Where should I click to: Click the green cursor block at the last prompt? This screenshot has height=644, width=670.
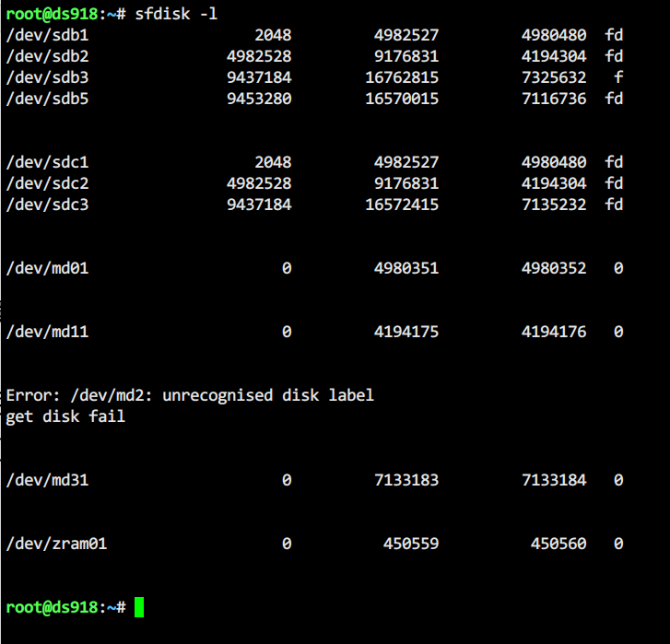pyautogui.click(x=139, y=607)
